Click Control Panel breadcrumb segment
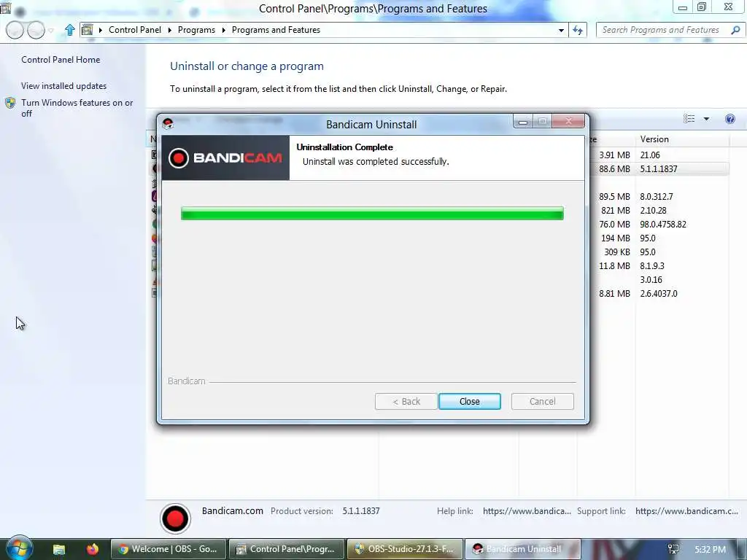Screen dimensions: 747x560 pos(135,29)
